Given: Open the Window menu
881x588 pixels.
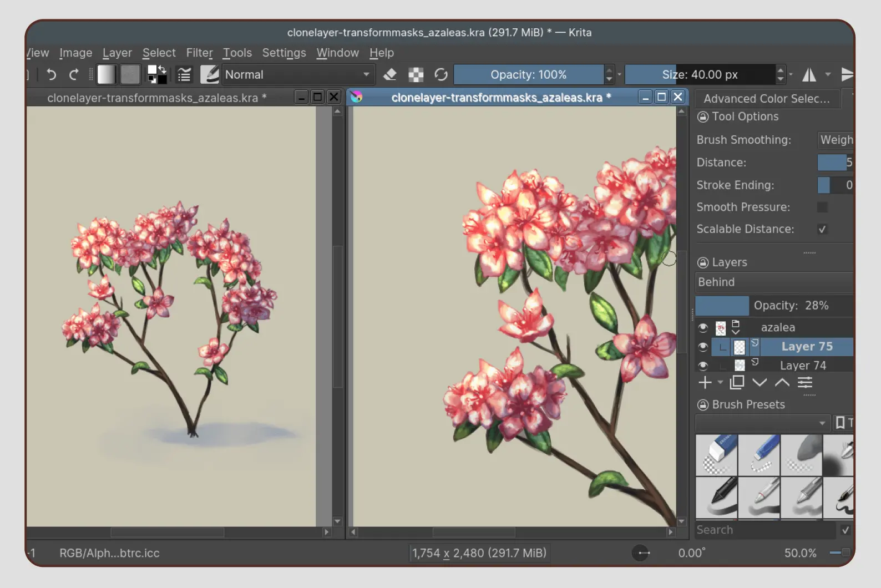Looking at the screenshot, I should pyautogui.click(x=337, y=53).
